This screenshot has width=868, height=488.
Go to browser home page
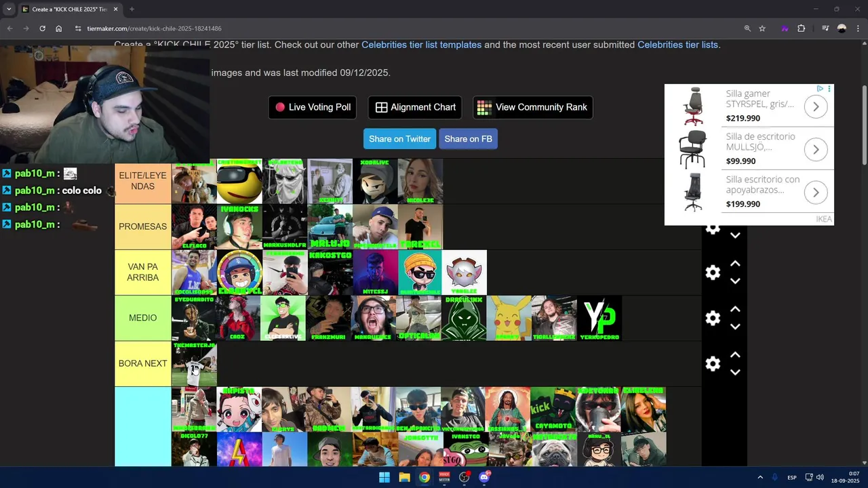pyautogui.click(x=59, y=28)
